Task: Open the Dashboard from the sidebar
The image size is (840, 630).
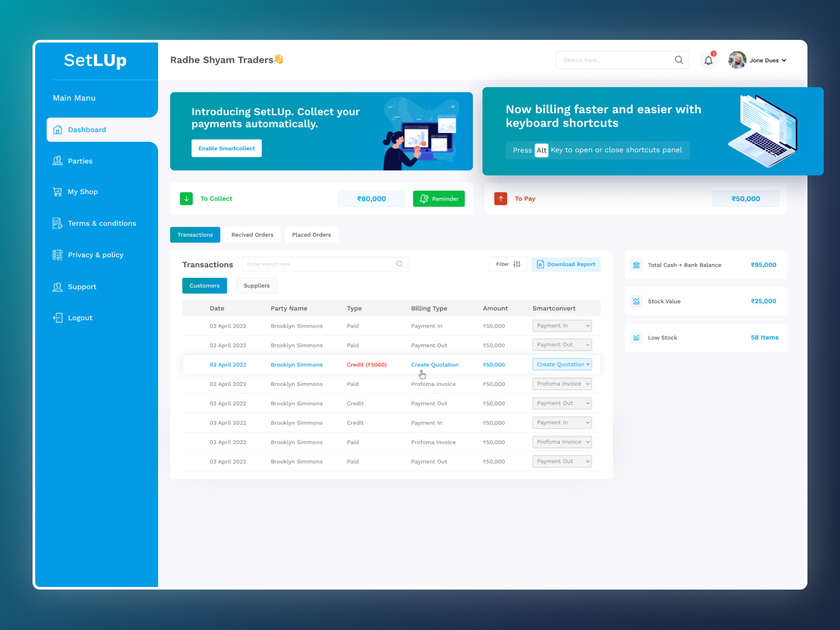Action: coord(58,129)
